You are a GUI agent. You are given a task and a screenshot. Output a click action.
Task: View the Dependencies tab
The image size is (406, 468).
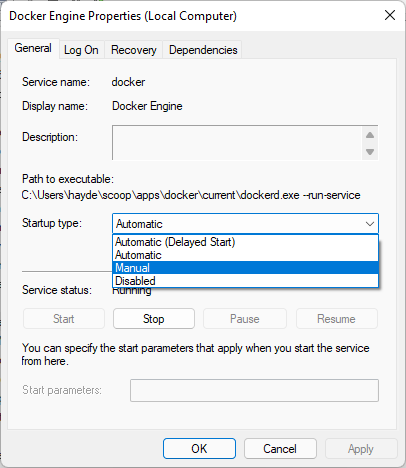point(203,50)
